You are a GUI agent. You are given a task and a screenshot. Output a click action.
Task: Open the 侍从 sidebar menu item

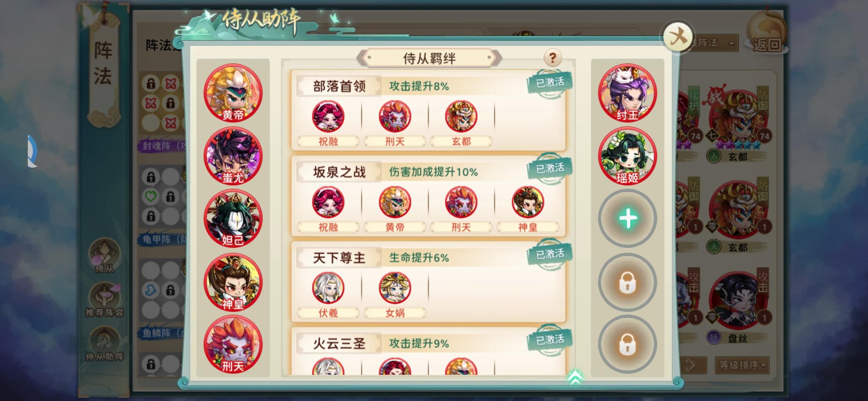(105, 255)
